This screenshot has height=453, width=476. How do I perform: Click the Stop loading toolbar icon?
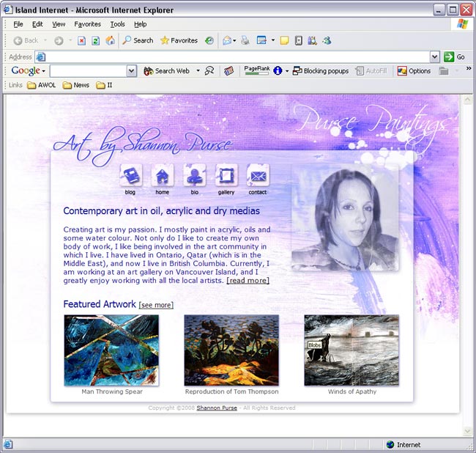pyautogui.click(x=81, y=40)
